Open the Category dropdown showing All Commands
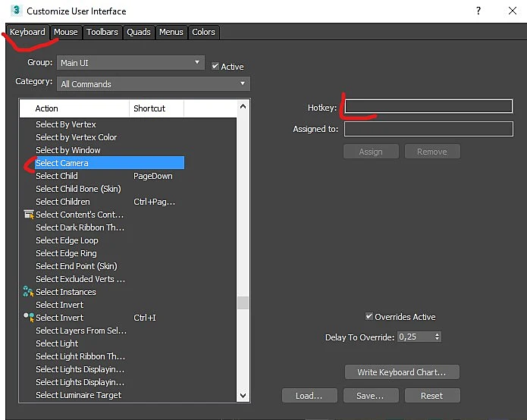 pos(153,83)
